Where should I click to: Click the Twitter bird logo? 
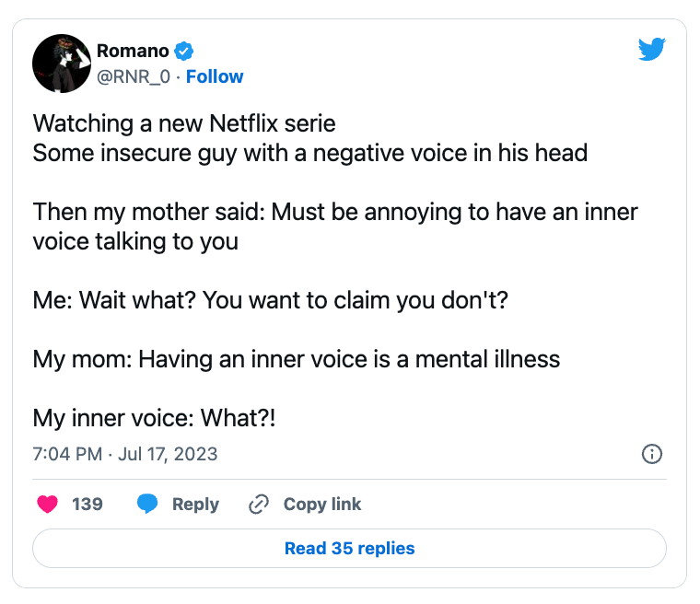click(651, 51)
